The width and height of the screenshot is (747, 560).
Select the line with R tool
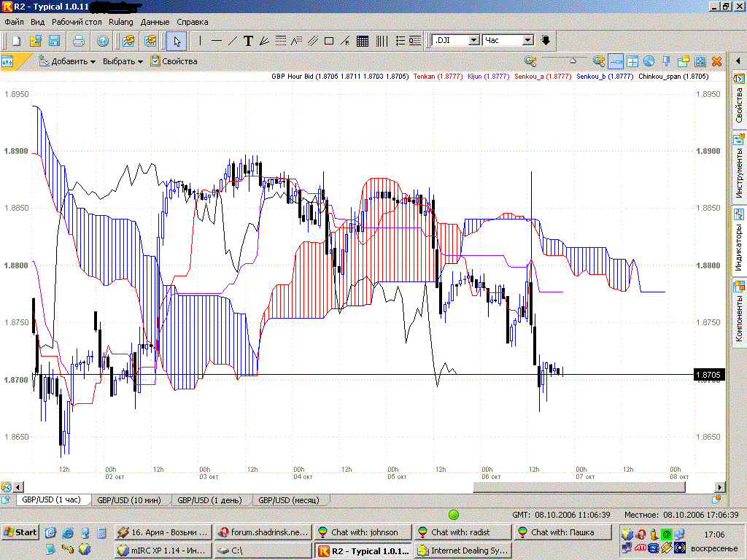coord(345,41)
